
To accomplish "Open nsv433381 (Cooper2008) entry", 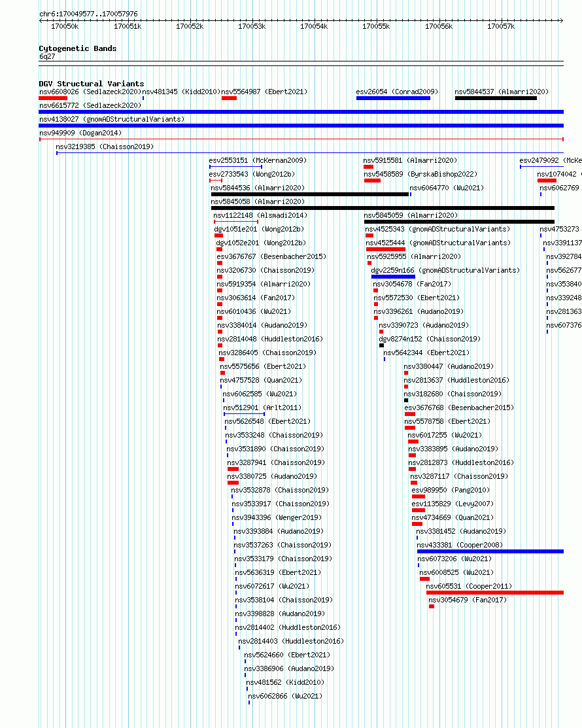I will (x=460, y=545).
